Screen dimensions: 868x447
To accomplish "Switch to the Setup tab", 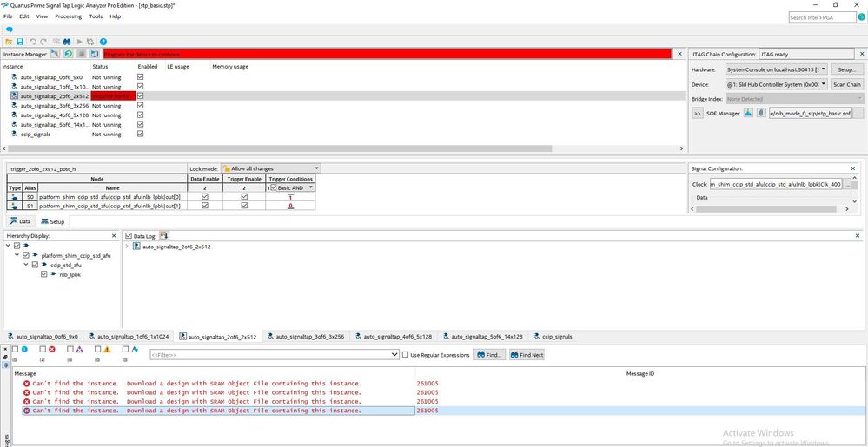I will tap(53, 221).
